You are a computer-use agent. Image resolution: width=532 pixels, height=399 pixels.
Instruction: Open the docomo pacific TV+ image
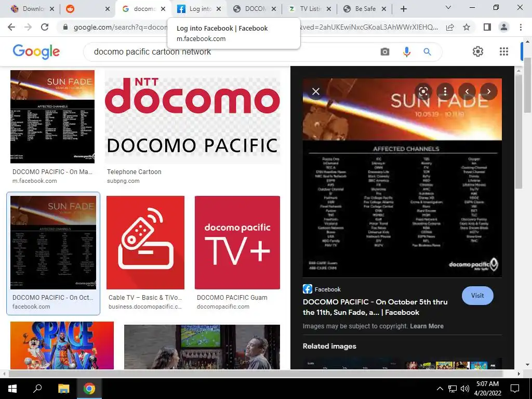(x=237, y=242)
